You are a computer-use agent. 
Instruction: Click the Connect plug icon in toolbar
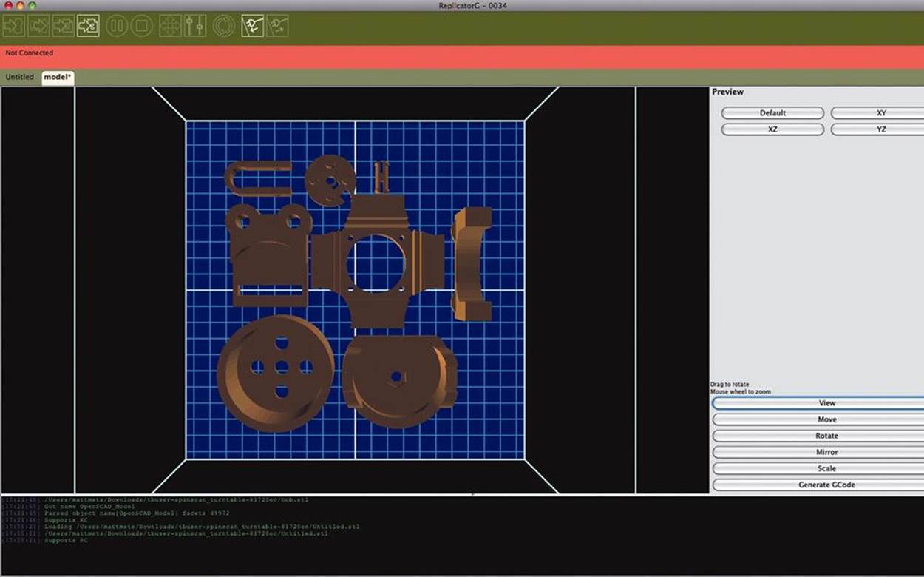tap(253, 27)
